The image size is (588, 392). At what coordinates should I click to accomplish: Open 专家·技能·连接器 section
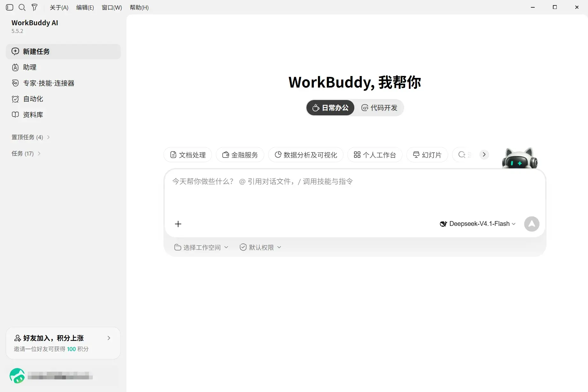pos(63,83)
